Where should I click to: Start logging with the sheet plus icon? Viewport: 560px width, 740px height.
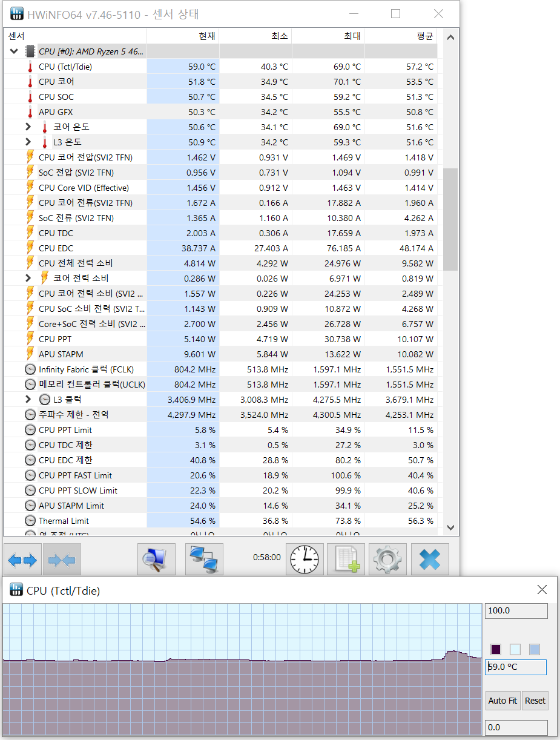346,560
